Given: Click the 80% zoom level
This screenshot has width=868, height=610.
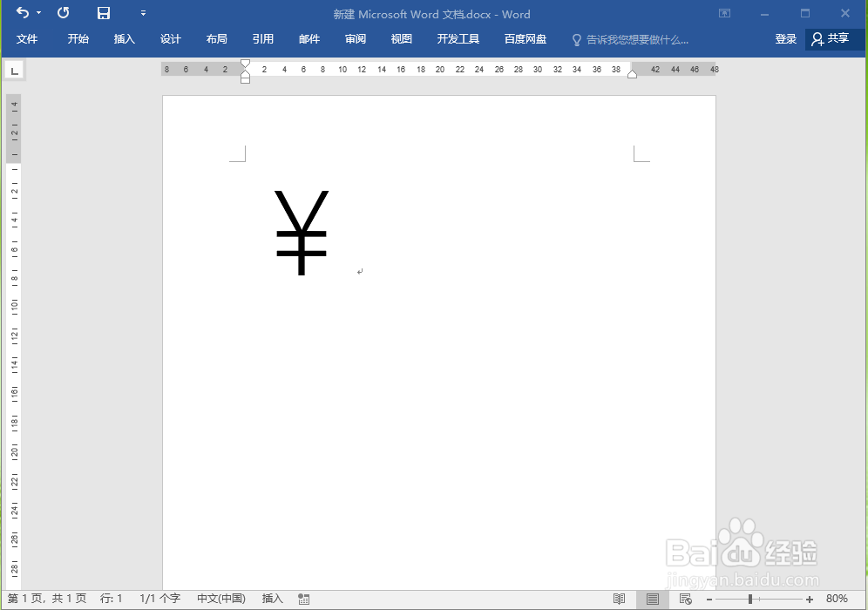Looking at the screenshot, I should tap(837, 599).
